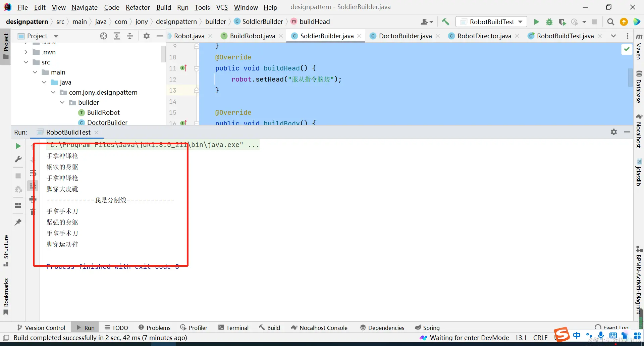Toggle the Bookmarks tool window
The width and height of the screenshot is (644, 346).
point(6,297)
